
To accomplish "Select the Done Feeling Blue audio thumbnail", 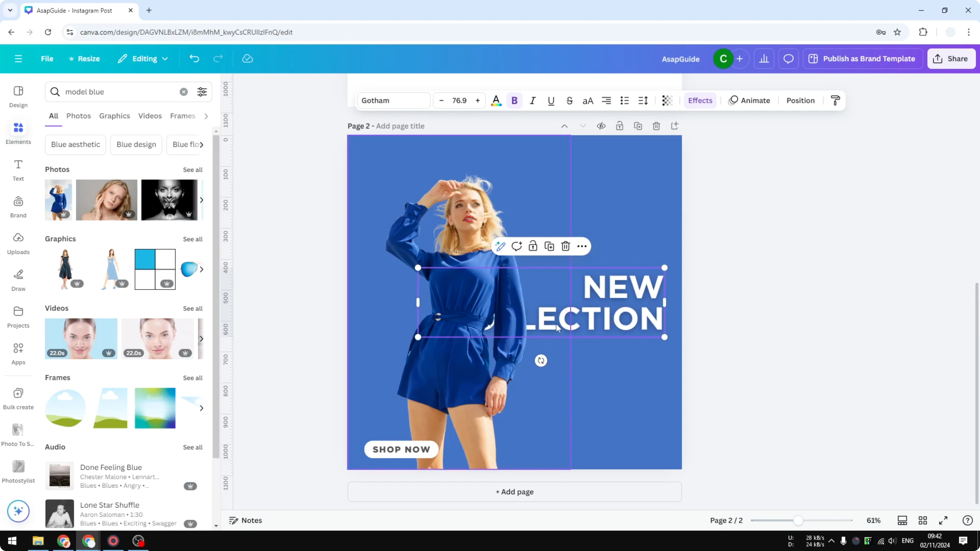I will point(60,475).
